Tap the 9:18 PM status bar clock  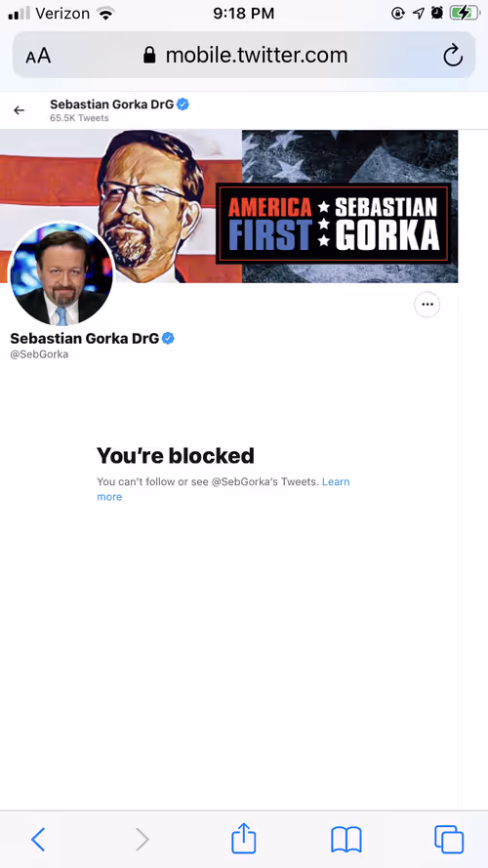pos(243,14)
